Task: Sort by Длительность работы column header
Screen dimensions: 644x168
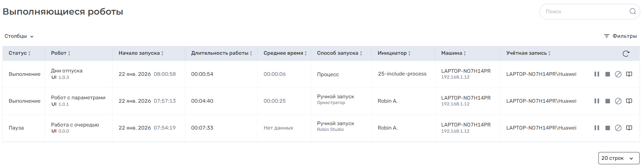Action: [222, 53]
